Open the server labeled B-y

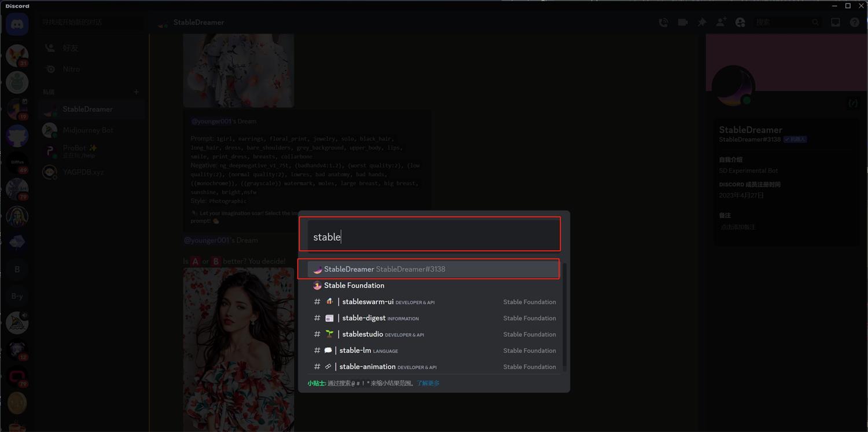[x=17, y=296]
